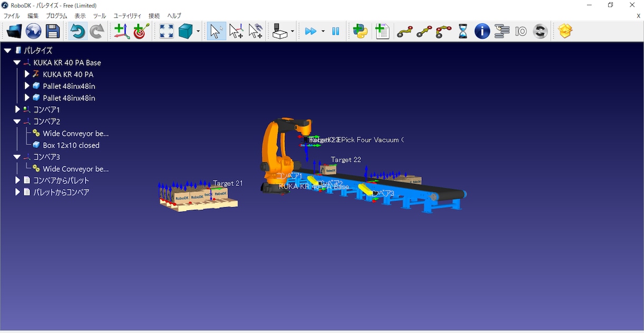Collapse the KUKA KR 40 PA Base node

click(17, 62)
